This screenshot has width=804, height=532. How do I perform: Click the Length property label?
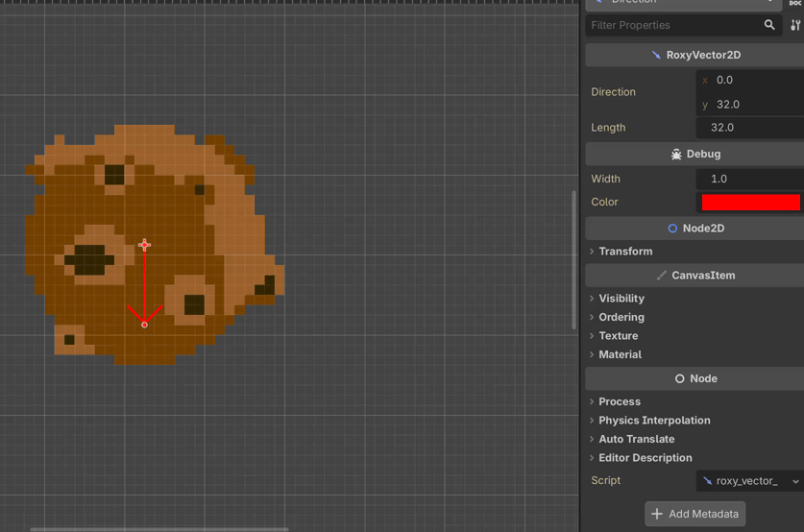(608, 128)
